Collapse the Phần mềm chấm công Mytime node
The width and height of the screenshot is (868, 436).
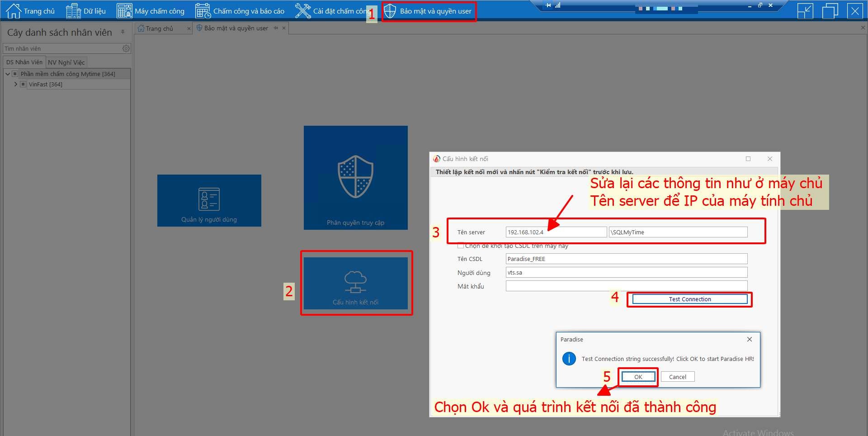coord(8,74)
